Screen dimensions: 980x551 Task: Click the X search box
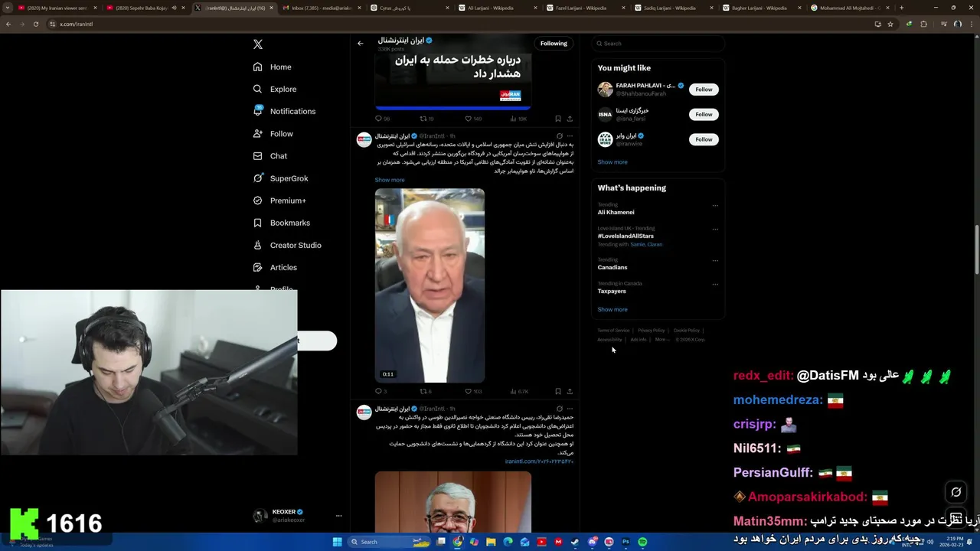click(x=658, y=44)
